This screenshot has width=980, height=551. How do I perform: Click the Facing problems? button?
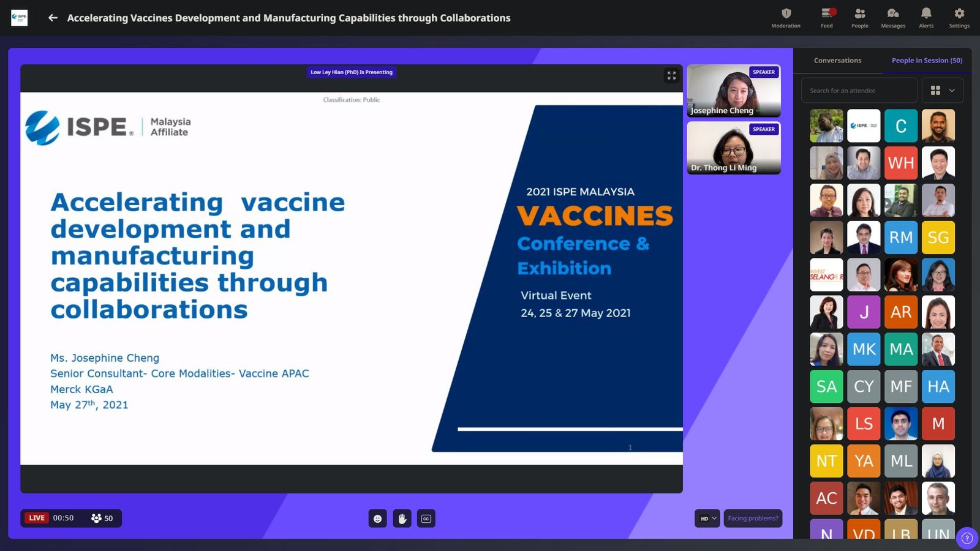[753, 519]
